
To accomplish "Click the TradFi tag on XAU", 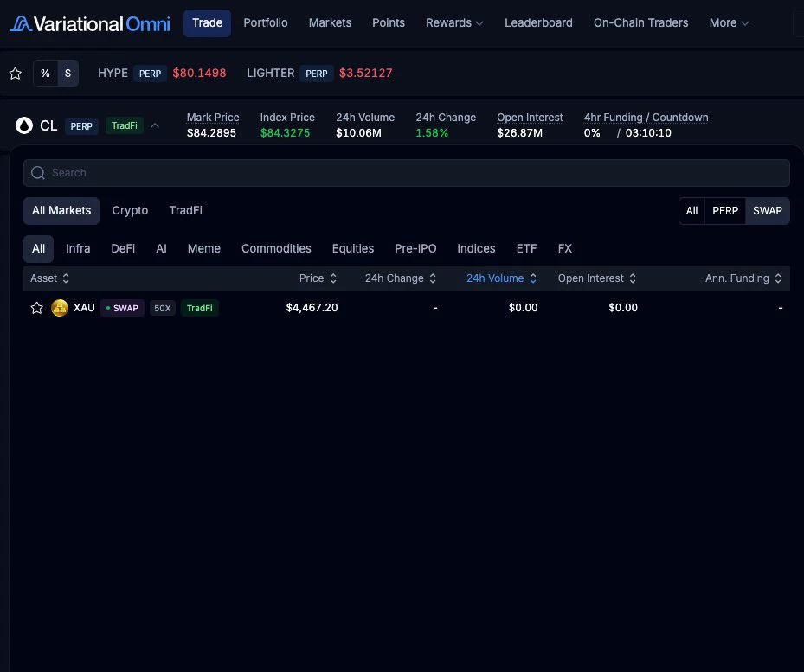I will (x=199, y=308).
